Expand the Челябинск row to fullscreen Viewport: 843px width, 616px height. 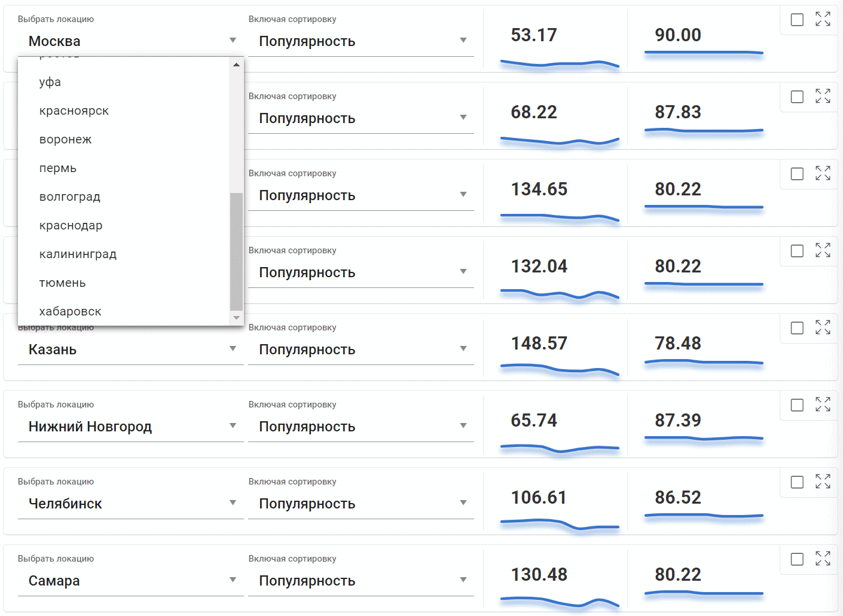[x=823, y=482]
